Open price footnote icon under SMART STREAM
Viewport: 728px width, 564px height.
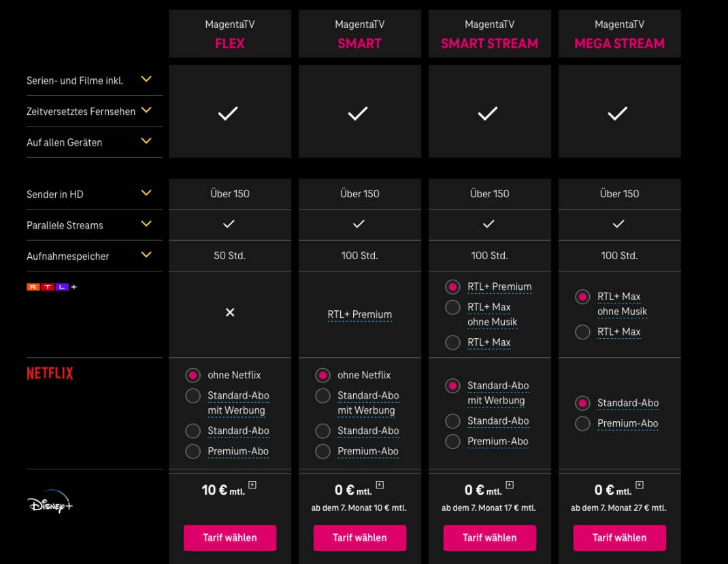click(x=510, y=484)
